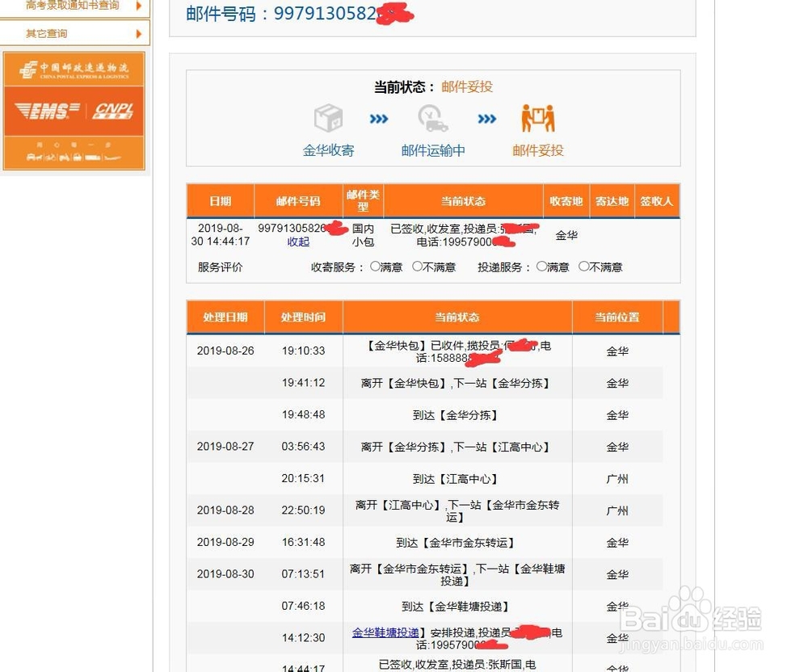
Task: Click the 收寄地 column header
Action: click(x=566, y=201)
